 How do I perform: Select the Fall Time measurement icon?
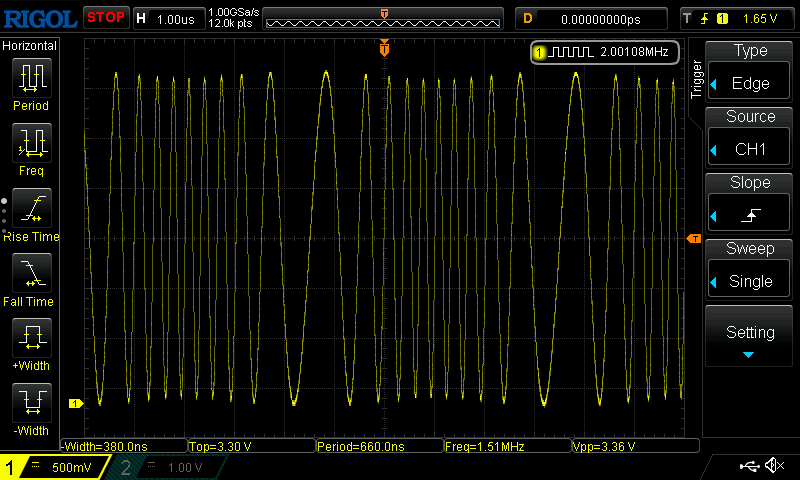click(32, 272)
